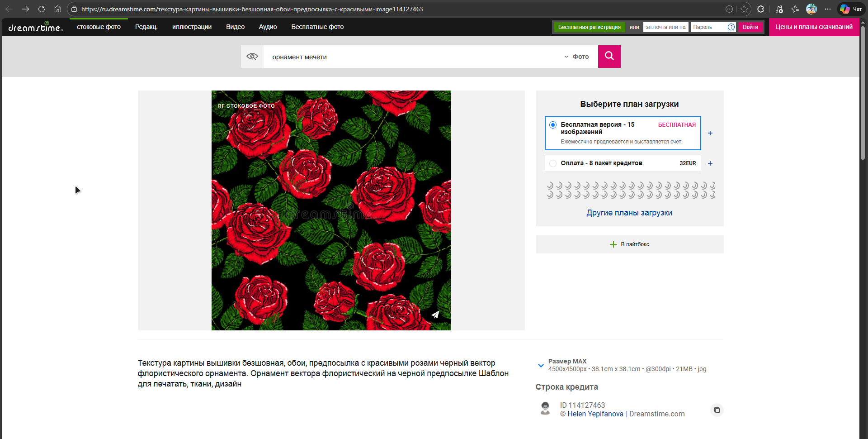Open browser settings and more menu
The height and width of the screenshot is (439, 868).
(x=828, y=9)
